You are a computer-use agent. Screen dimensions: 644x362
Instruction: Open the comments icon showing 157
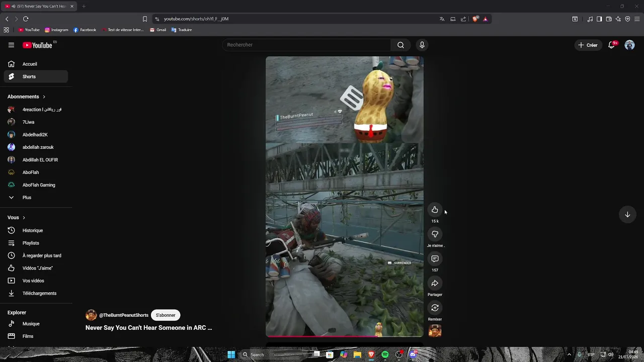(x=435, y=259)
